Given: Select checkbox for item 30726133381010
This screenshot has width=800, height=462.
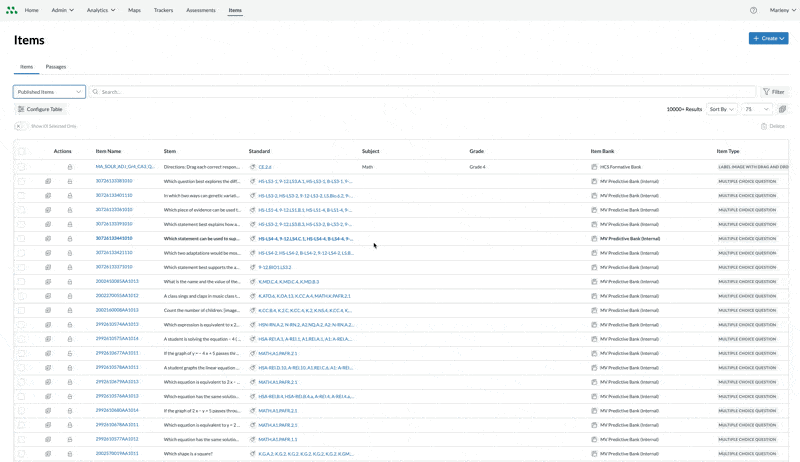Looking at the screenshot, I should [21, 181].
